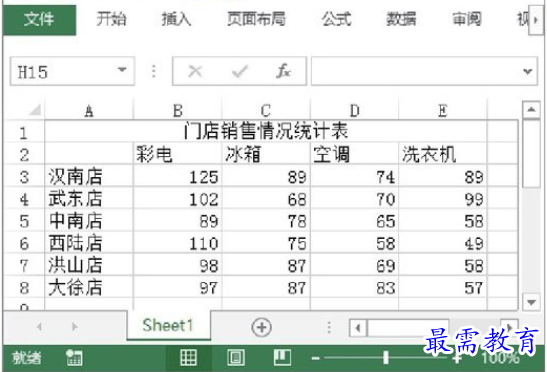Click the zoom slider handle
547x372 pixels.
click(385, 358)
